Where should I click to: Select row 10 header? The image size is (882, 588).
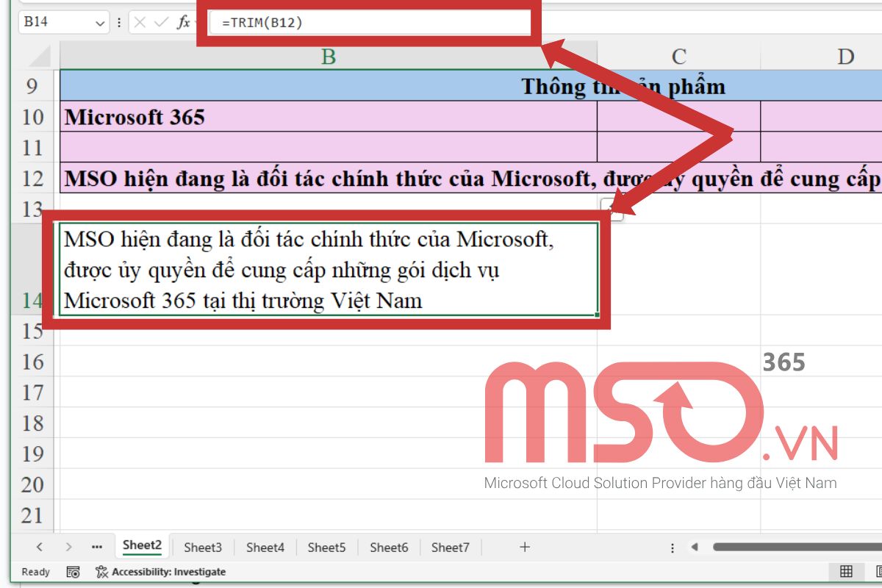coord(32,117)
